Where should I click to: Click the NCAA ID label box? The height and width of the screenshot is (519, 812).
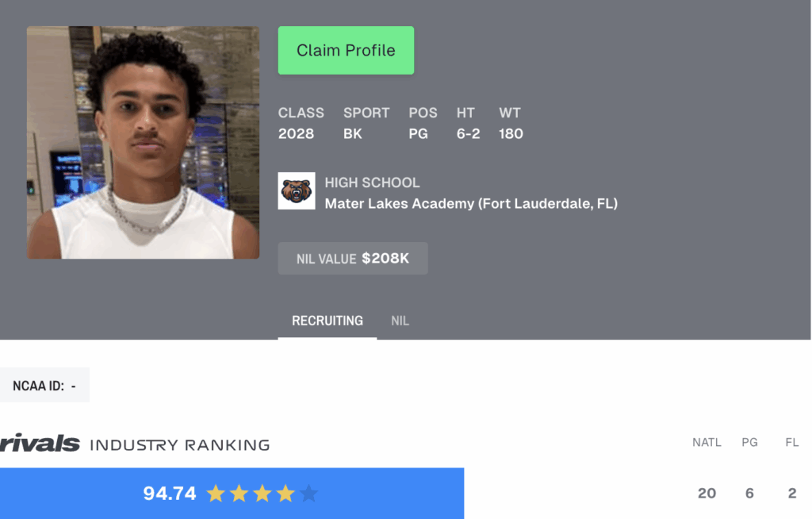coord(44,385)
